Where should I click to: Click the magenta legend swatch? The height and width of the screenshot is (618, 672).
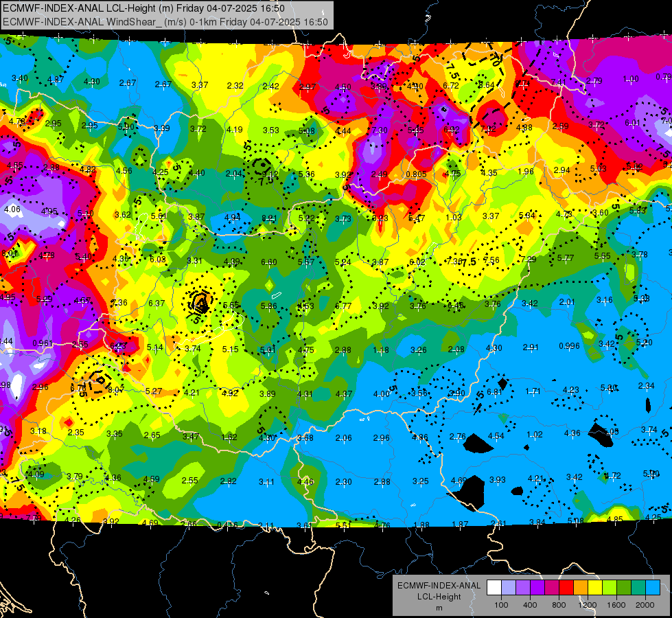click(x=552, y=588)
